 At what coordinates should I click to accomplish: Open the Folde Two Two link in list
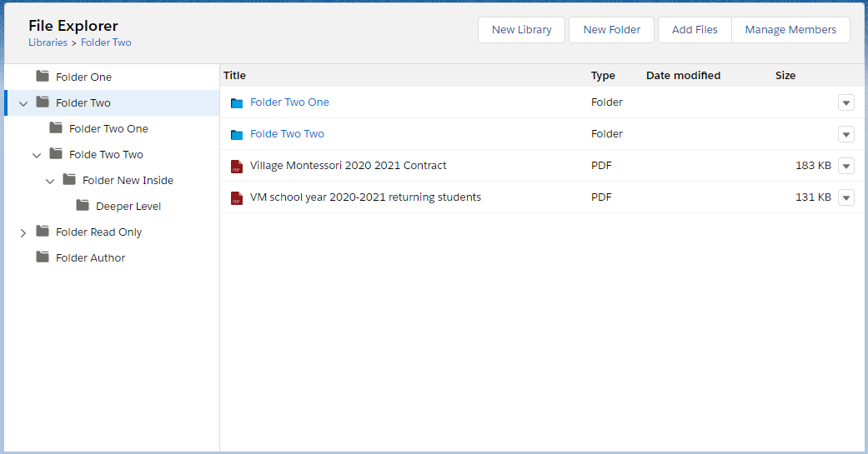[287, 134]
